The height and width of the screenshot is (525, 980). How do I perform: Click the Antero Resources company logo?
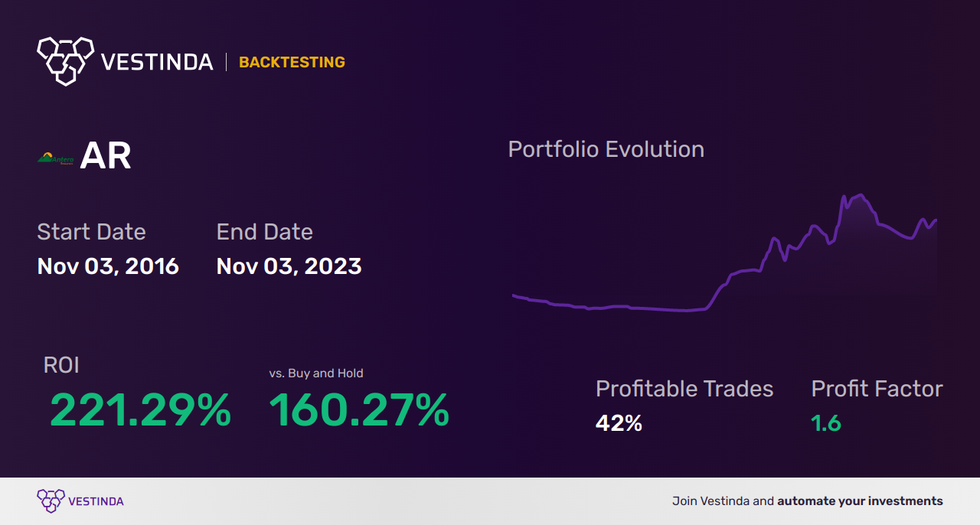tap(56, 158)
